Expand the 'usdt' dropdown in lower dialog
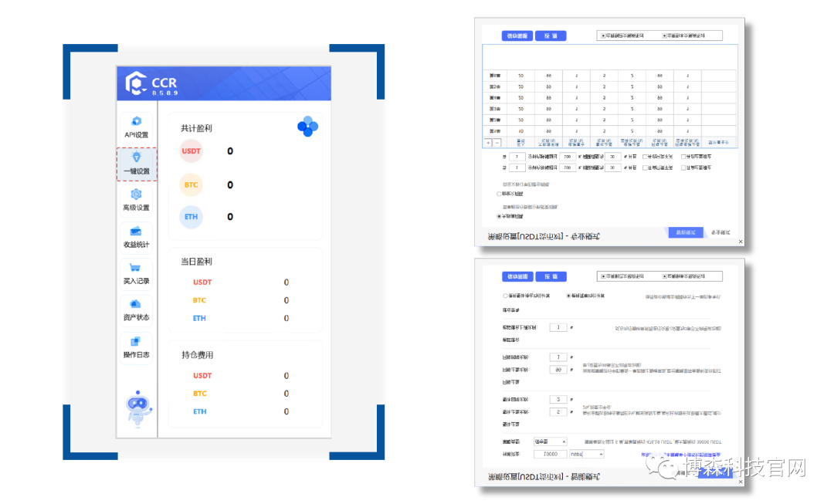This screenshot has height=504, width=834. [x=586, y=455]
